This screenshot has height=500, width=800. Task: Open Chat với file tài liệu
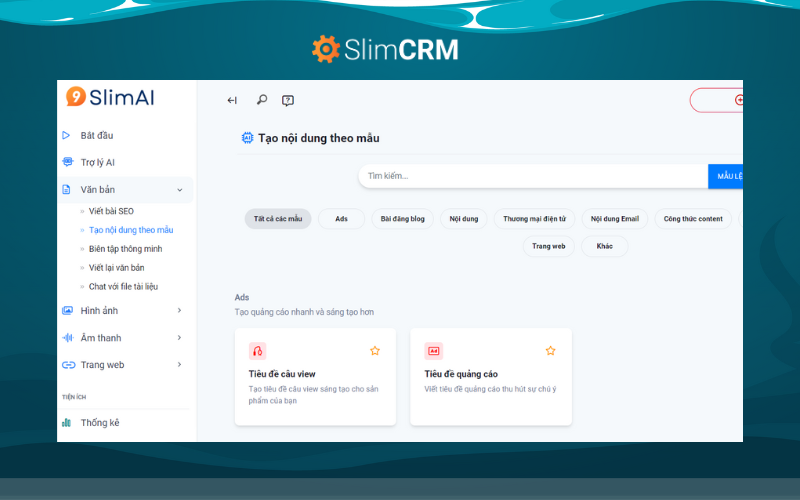pos(123,287)
